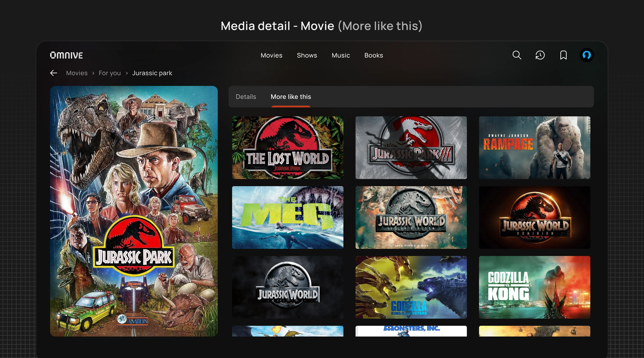Click the For you breadcrumb link

[x=110, y=73]
